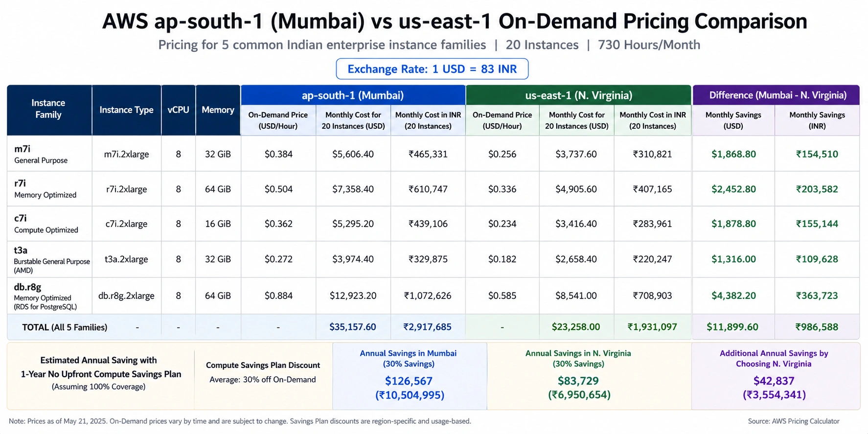
Task: Select the $8,541.00 N. Virginia monthly cost
Action: (576, 296)
